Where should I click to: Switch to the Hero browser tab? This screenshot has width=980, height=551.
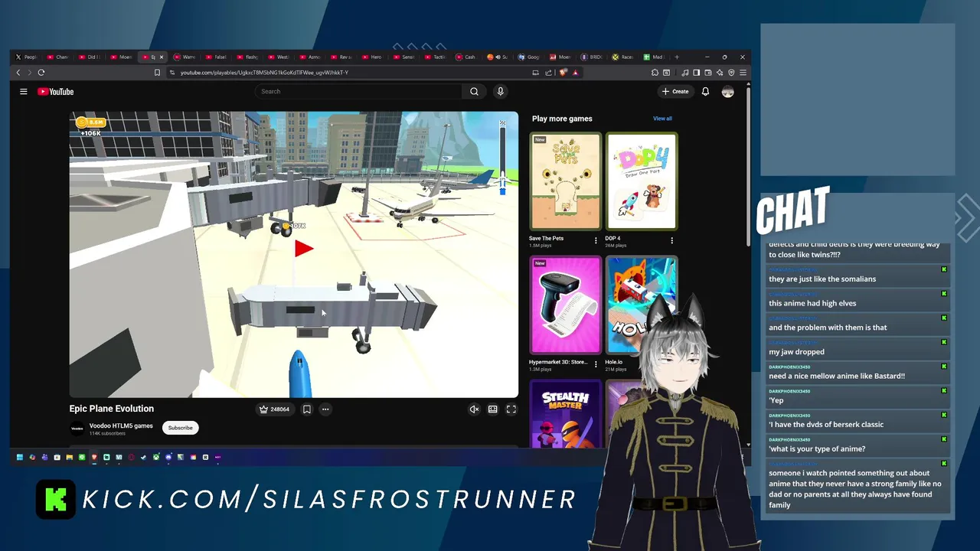(372, 57)
